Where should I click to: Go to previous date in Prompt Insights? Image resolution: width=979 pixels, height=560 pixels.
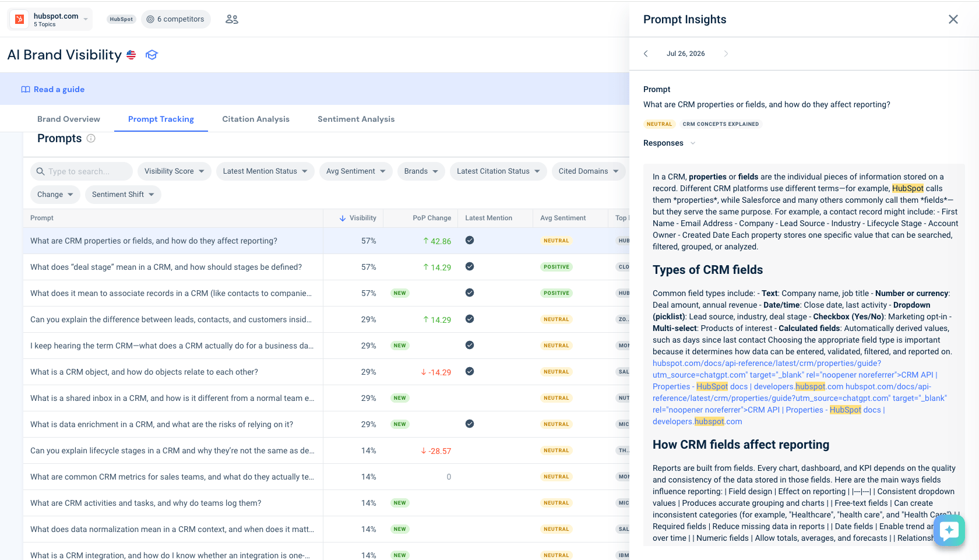tap(646, 54)
